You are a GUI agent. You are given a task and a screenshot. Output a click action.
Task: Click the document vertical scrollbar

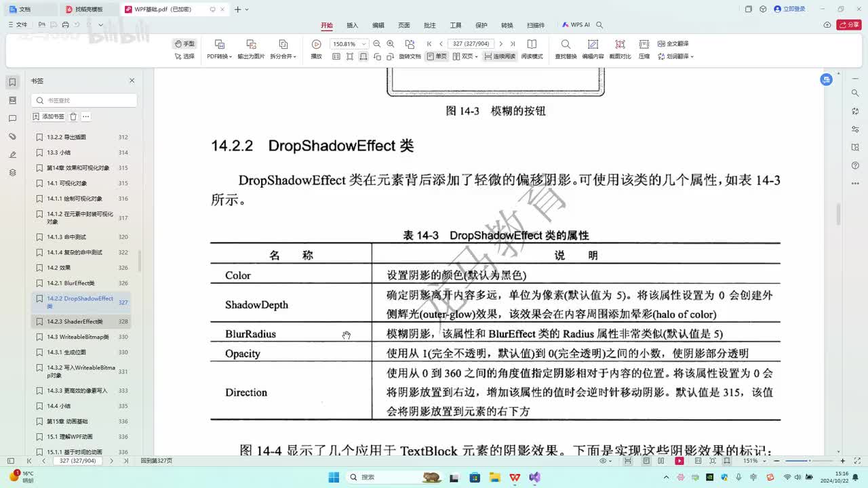[x=838, y=216]
